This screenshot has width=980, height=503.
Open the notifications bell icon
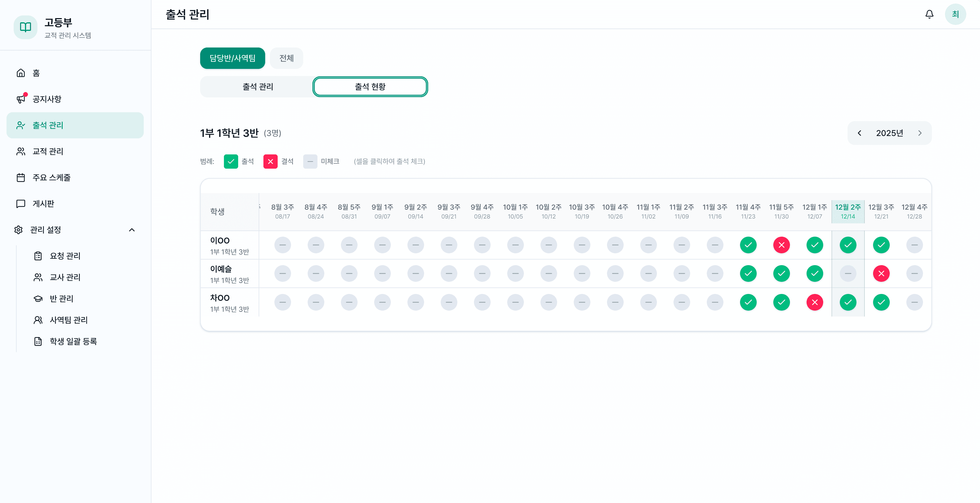pyautogui.click(x=929, y=14)
